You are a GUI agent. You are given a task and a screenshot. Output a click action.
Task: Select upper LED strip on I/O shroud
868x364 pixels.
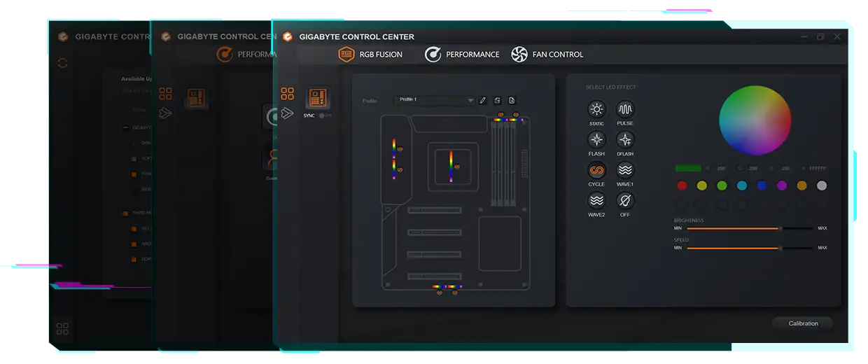coord(394,148)
